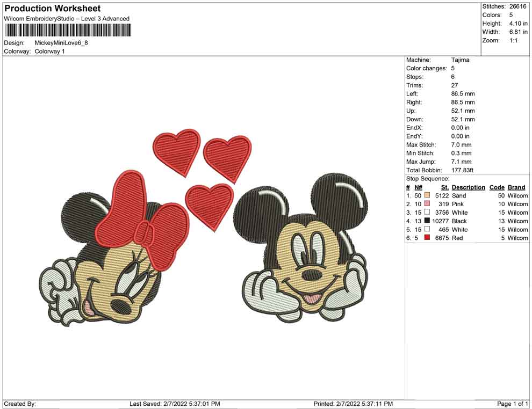Viewport: 532px width, 409px height.
Task: Click the Production Worksheet title
Action: (53, 9)
